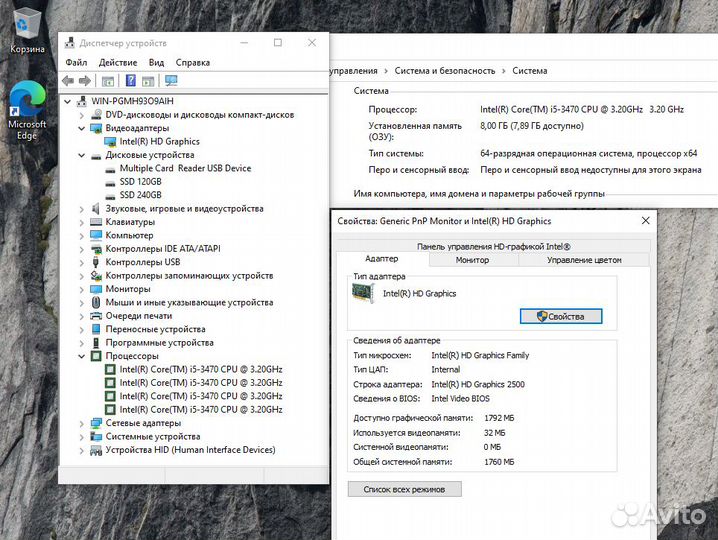Open Панель управления HD-графикой Intel tab
Image resolution: width=718 pixels, height=540 pixels.
494,246
